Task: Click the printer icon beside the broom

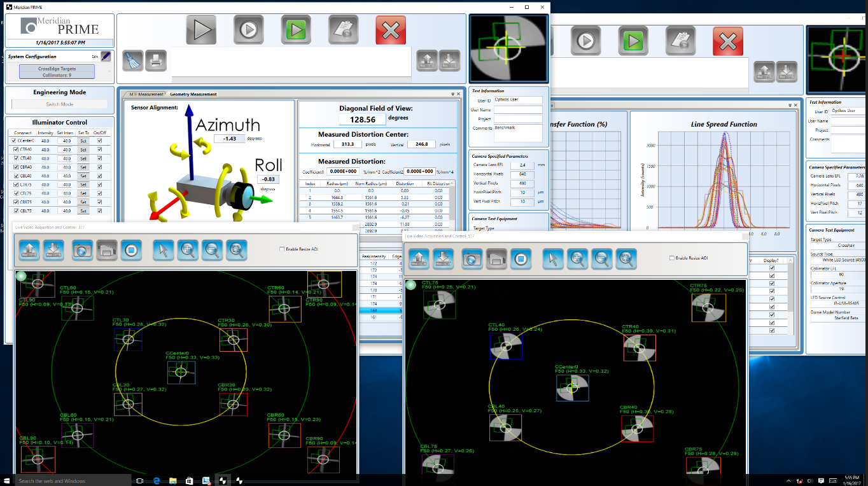Action: coord(155,60)
